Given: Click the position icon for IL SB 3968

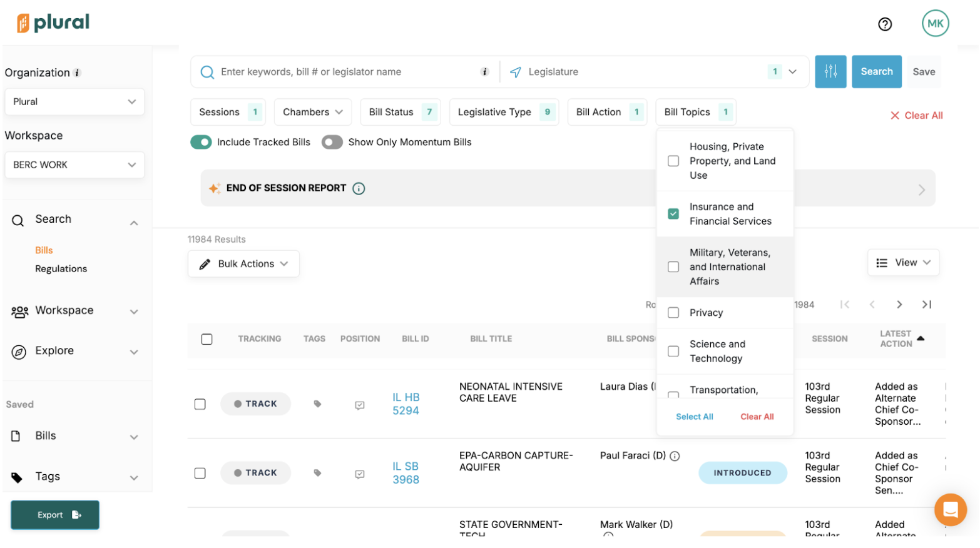Looking at the screenshot, I should click(x=359, y=474).
